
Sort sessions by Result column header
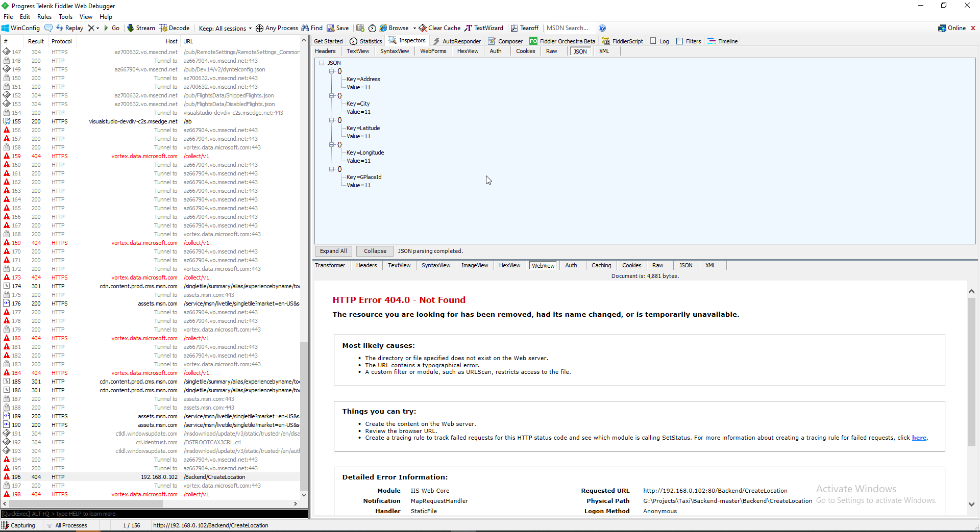point(36,41)
